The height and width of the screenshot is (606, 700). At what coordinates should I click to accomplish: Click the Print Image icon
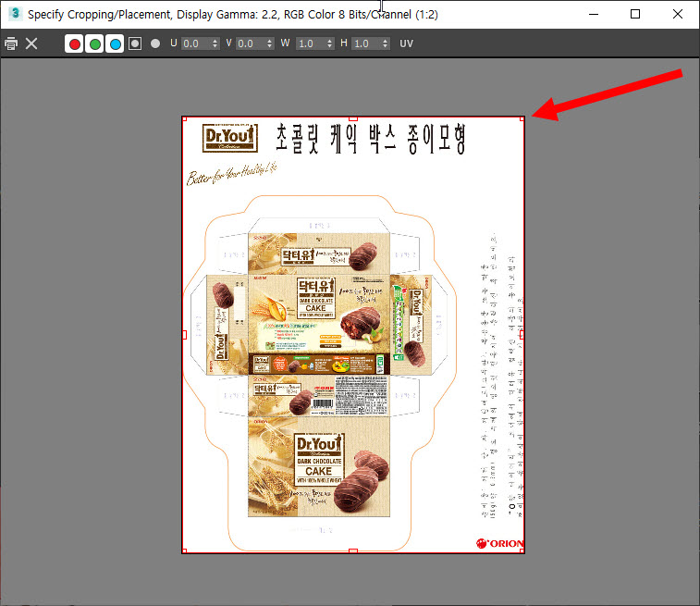(x=11, y=43)
